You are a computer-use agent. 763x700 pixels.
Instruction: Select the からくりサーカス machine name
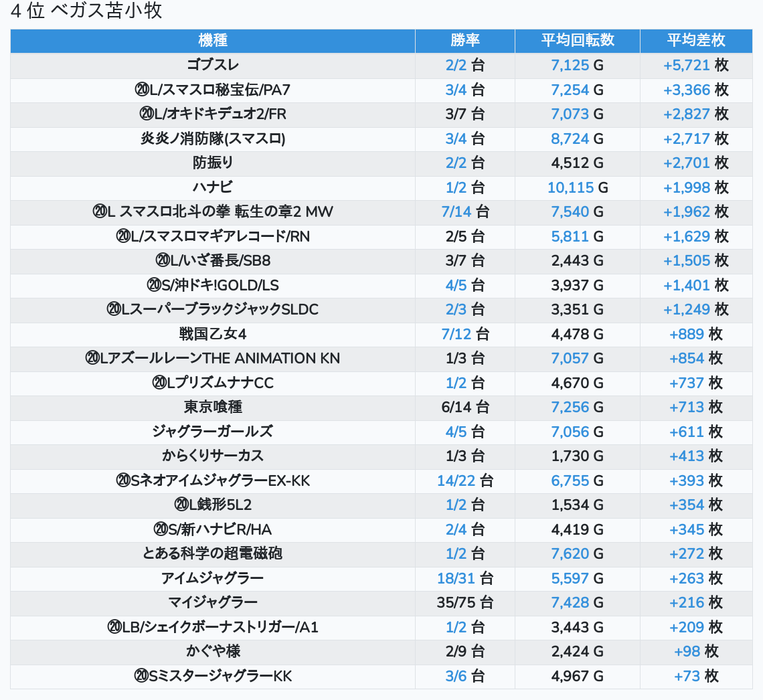(x=213, y=456)
